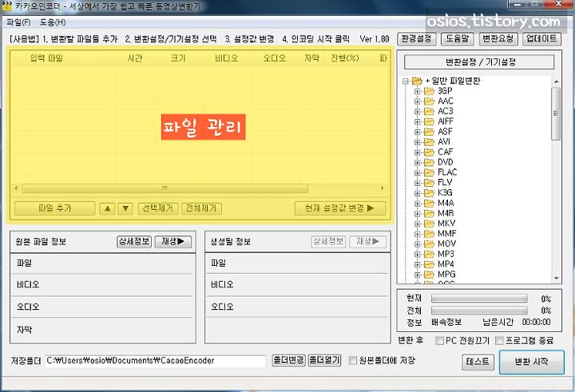Click the 변환설정 / 기기설정 header button
This screenshot has height=392, width=575.
click(479, 62)
